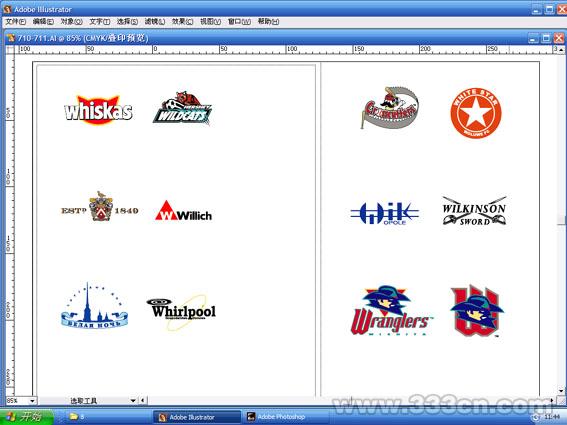Open the 帮助(H) menu
This screenshot has height=425, width=567.
pyautogui.click(x=268, y=22)
